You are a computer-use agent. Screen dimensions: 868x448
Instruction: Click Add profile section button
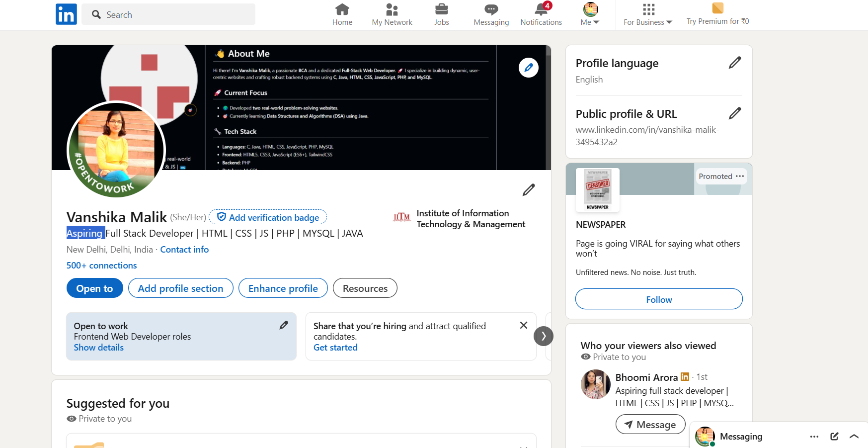coord(180,288)
